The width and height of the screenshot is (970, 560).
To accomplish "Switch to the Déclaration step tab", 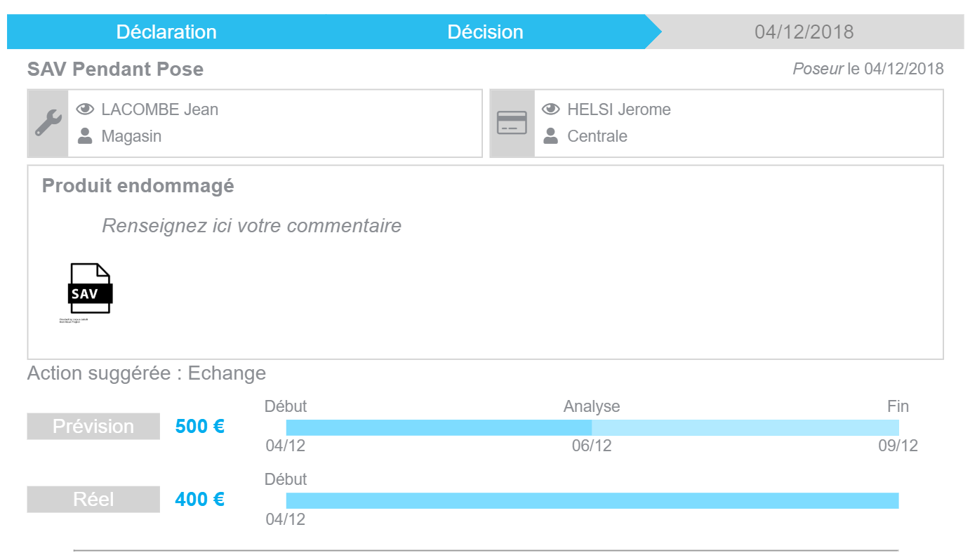I will point(166,32).
